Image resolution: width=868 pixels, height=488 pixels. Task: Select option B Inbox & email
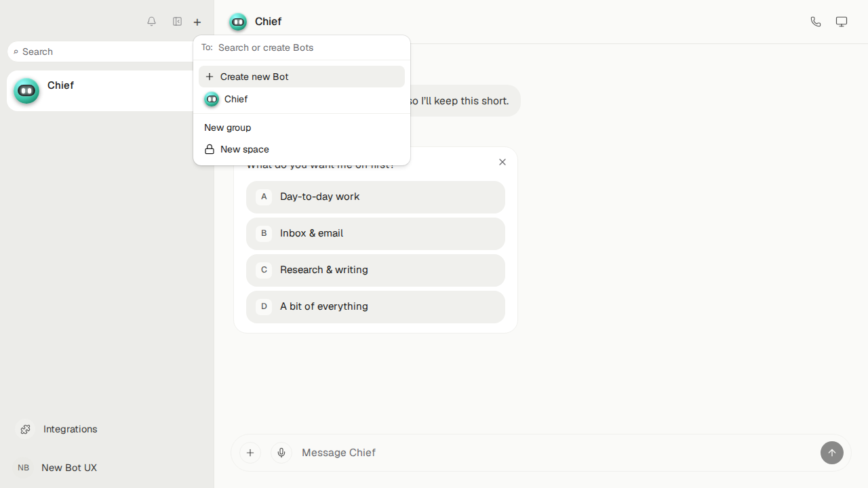pyautogui.click(x=376, y=234)
